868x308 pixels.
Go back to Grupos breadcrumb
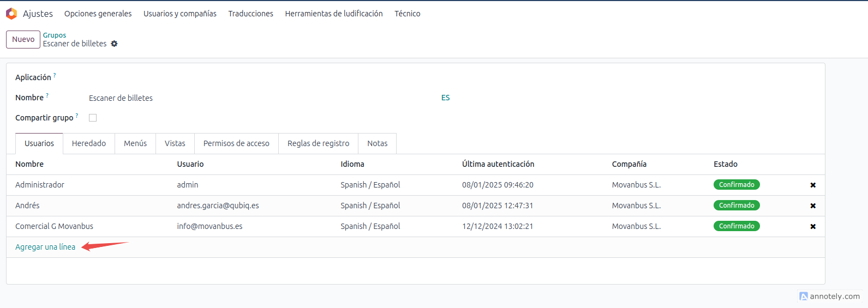pos(55,35)
